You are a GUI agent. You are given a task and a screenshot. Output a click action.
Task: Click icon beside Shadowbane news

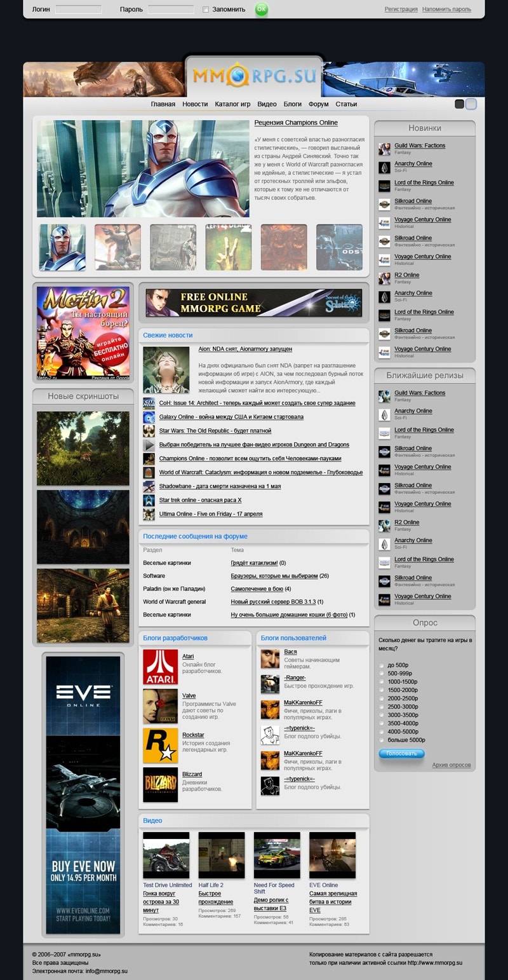click(149, 486)
